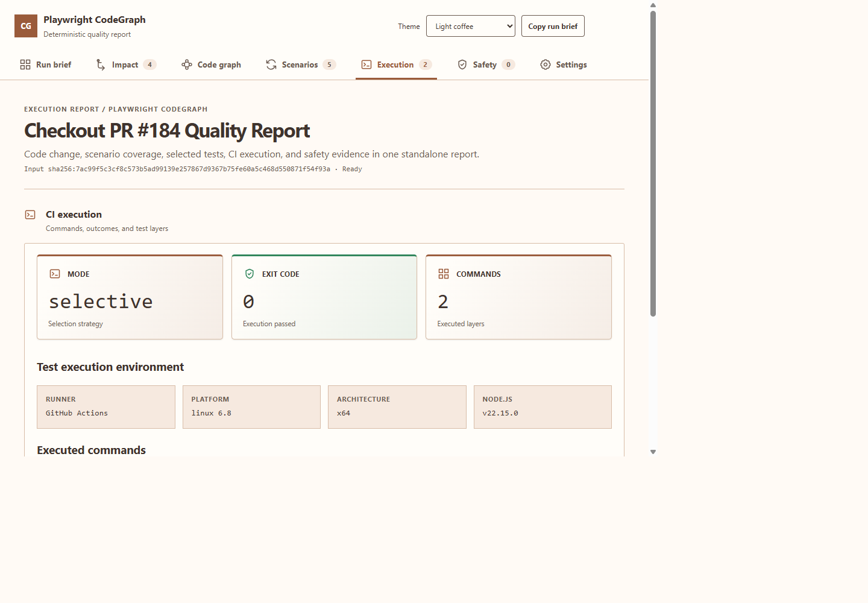
Task: Click the 'Ready' status text
Action: 352,169
